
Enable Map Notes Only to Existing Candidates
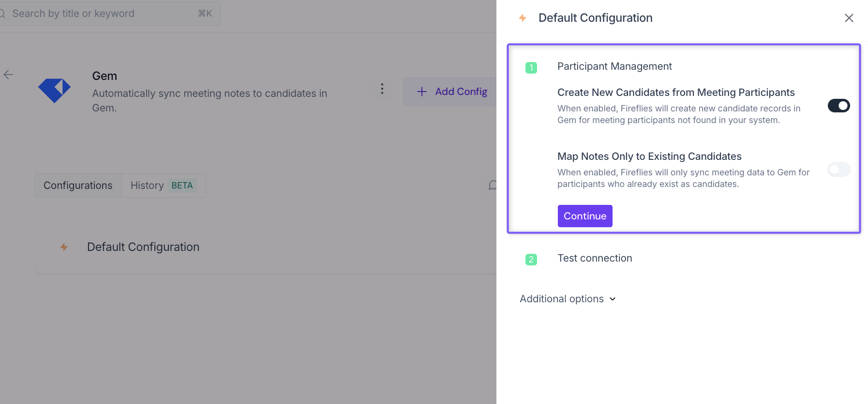pyautogui.click(x=839, y=170)
